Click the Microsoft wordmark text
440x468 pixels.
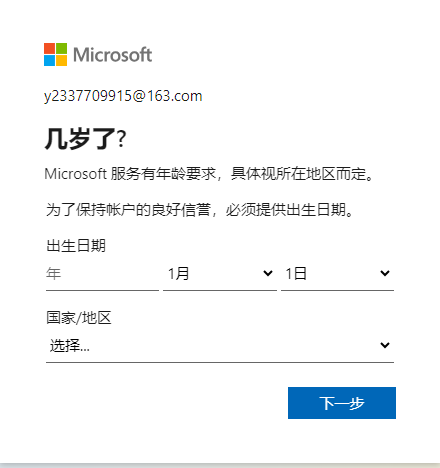[x=113, y=55]
